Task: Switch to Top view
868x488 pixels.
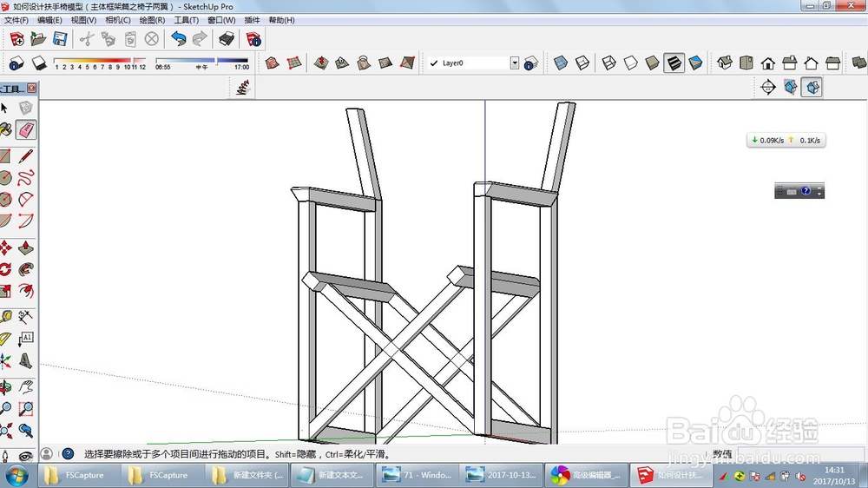Action: tap(746, 63)
